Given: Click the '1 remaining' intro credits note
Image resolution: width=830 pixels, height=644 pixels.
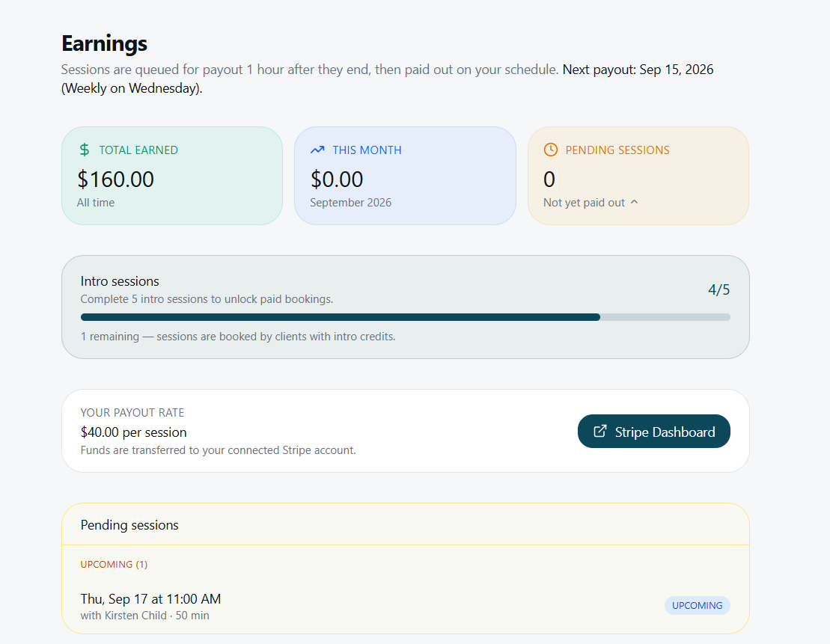Looking at the screenshot, I should point(238,336).
